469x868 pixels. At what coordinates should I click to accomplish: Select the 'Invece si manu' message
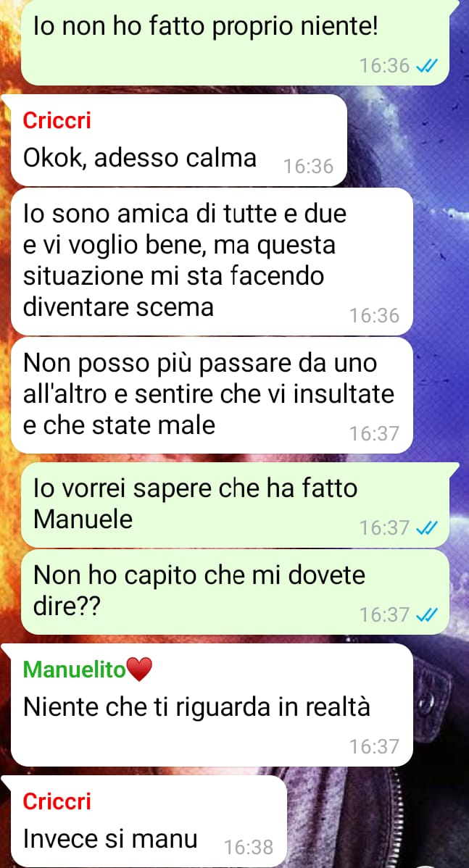(149, 821)
